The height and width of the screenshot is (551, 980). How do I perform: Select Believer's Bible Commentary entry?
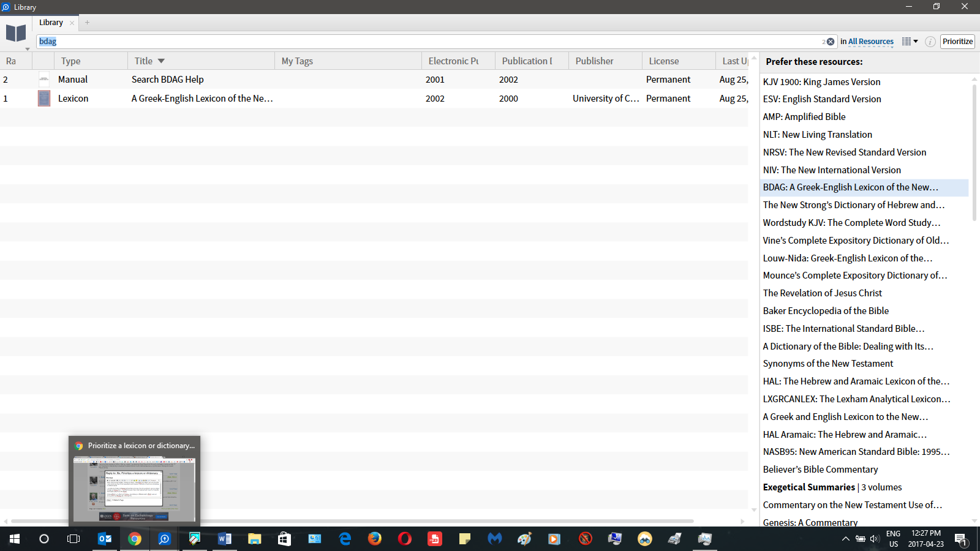point(820,470)
